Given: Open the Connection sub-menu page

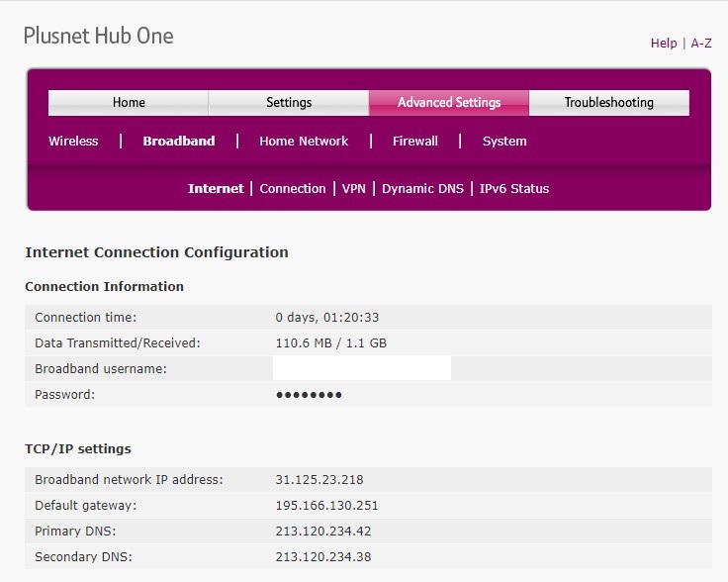Looking at the screenshot, I should pos(293,189).
